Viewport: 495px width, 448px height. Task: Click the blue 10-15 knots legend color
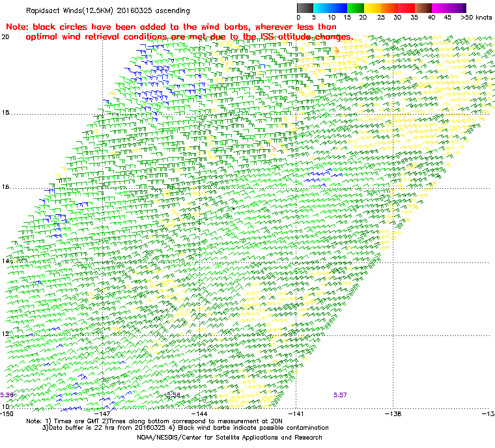339,8
